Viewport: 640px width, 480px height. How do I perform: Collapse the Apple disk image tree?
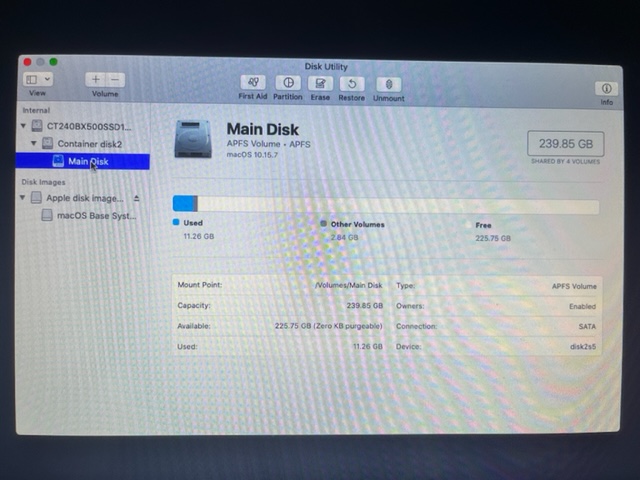click(22, 198)
